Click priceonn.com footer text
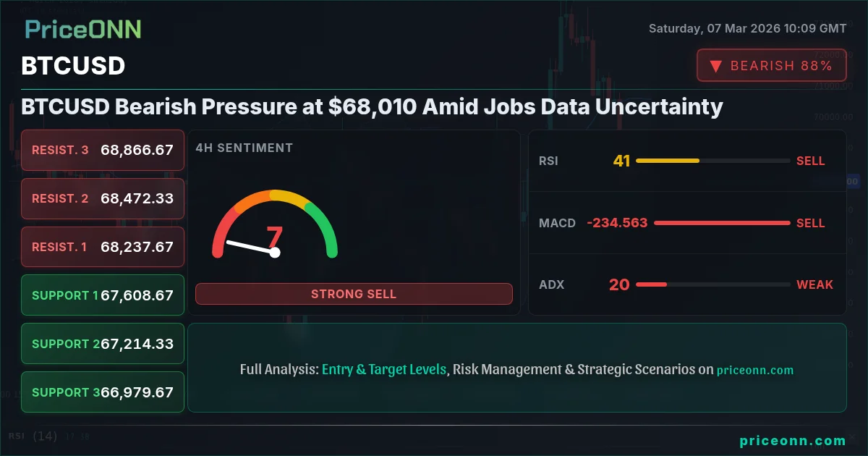The height and width of the screenshot is (456, 868). pyautogui.click(x=793, y=440)
